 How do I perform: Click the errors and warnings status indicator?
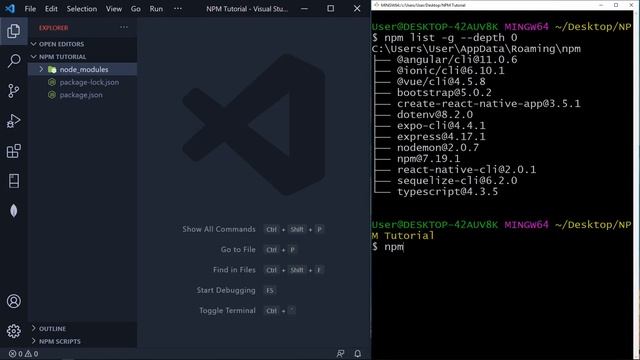click(23, 354)
